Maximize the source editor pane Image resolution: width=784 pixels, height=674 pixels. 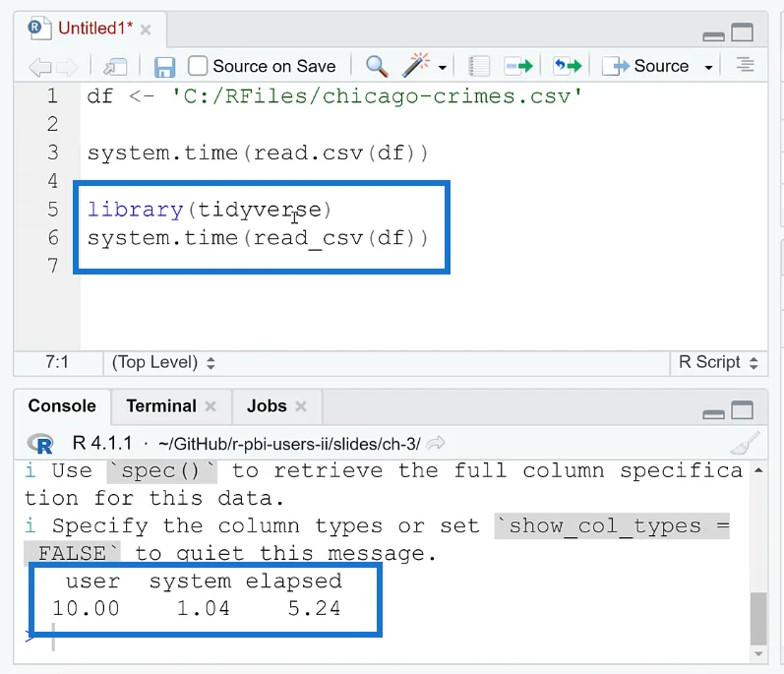pos(742,32)
